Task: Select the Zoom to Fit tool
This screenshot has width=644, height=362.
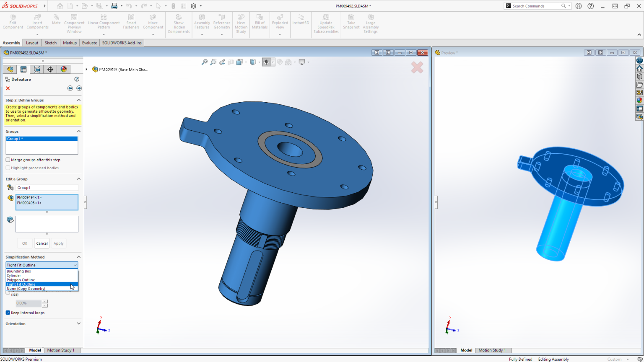Action: point(204,62)
